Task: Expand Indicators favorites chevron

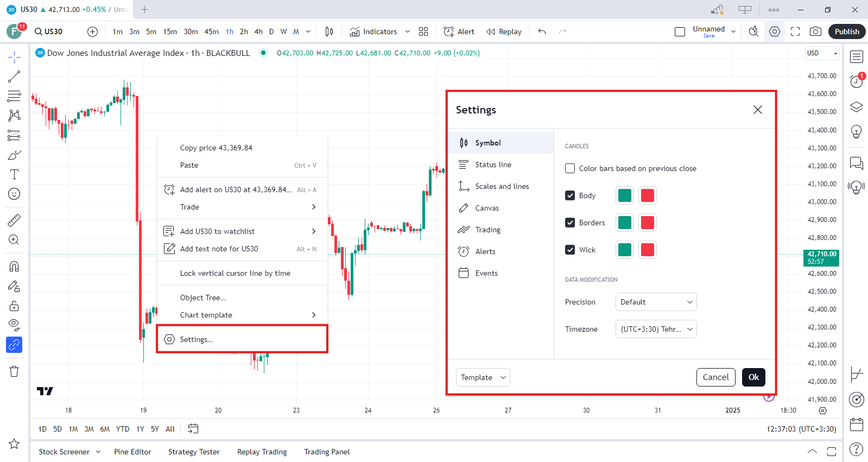Action: click(408, 31)
